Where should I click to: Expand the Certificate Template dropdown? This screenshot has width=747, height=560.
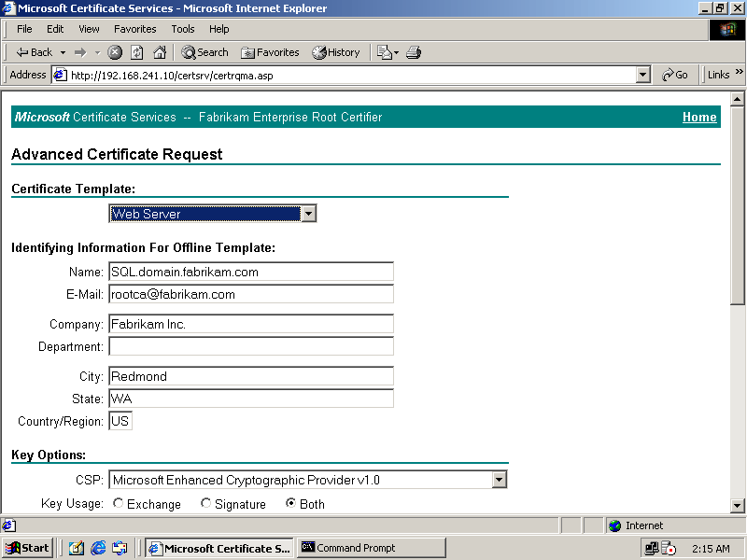click(x=309, y=214)
